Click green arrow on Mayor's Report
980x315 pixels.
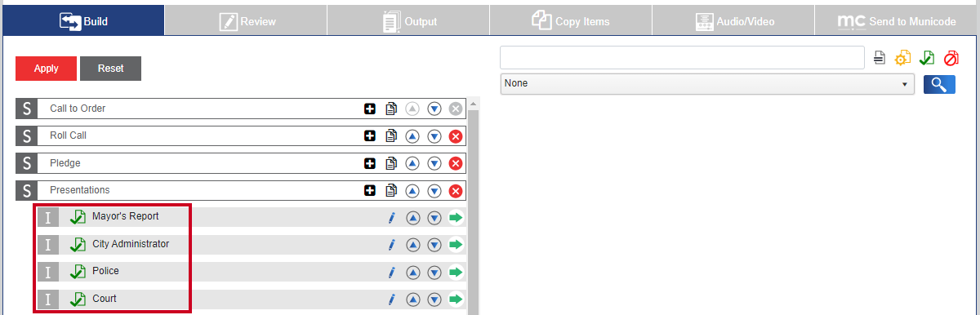(x=456, y=217)
